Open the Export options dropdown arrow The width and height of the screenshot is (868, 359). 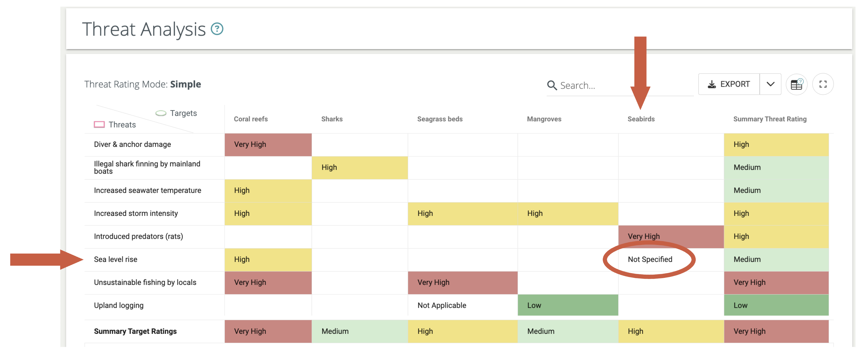(x=770, y=84)
